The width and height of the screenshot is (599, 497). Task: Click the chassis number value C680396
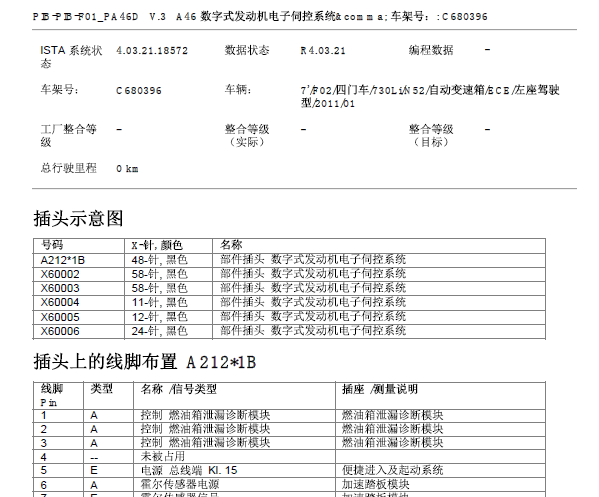pos(139,91)
